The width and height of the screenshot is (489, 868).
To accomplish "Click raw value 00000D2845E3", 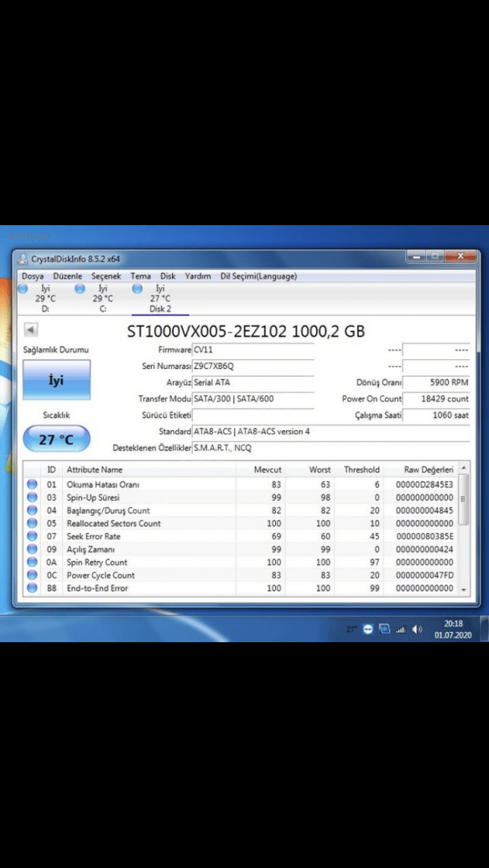I will pos(425,485).
